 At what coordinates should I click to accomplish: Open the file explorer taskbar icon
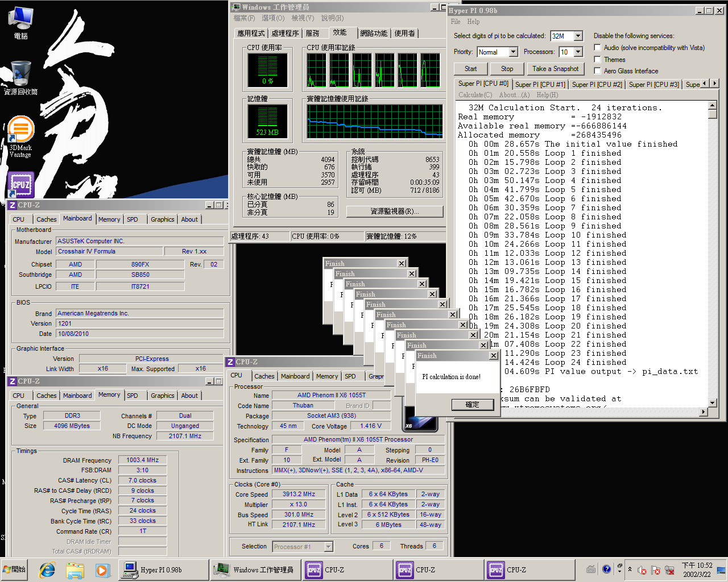coord(75,569)
